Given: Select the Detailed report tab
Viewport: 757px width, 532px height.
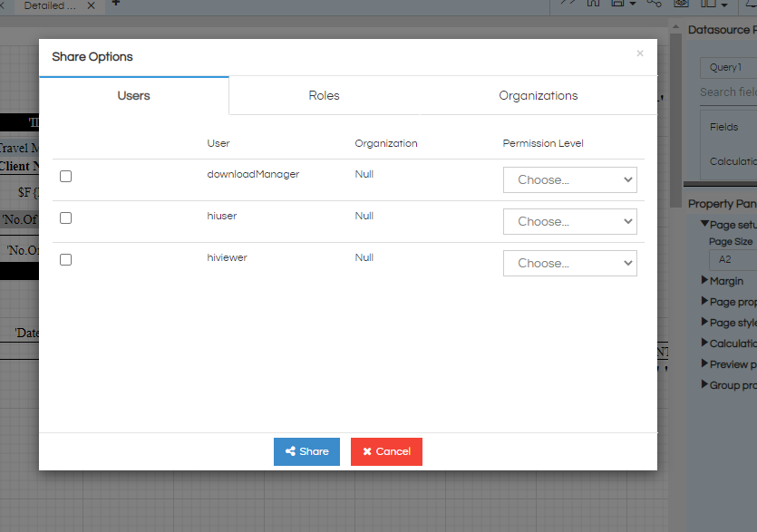Looking at the screenshot, I should coord(50,5).
